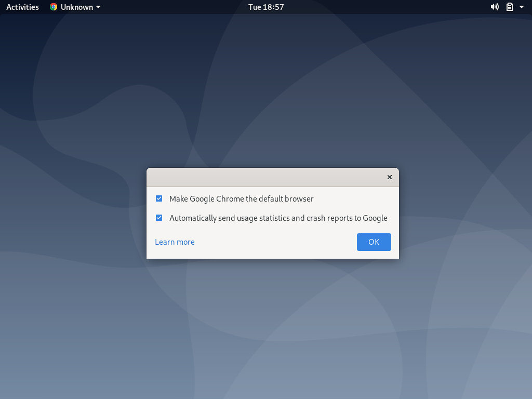Open the Activities overview
Image resolution: width=532 pixels, height=399 pixels.
(22, 7)
